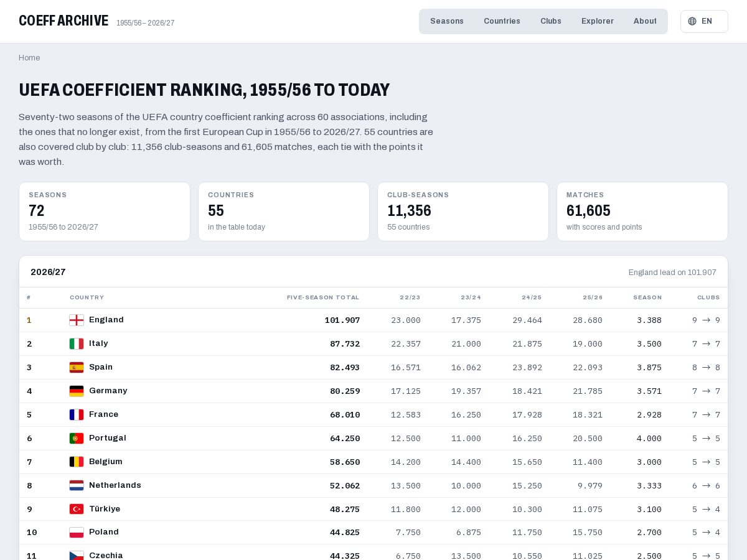The width and height of the screenshot is (747, 560).
Task: Open the About page
Action: pos(645,21)
